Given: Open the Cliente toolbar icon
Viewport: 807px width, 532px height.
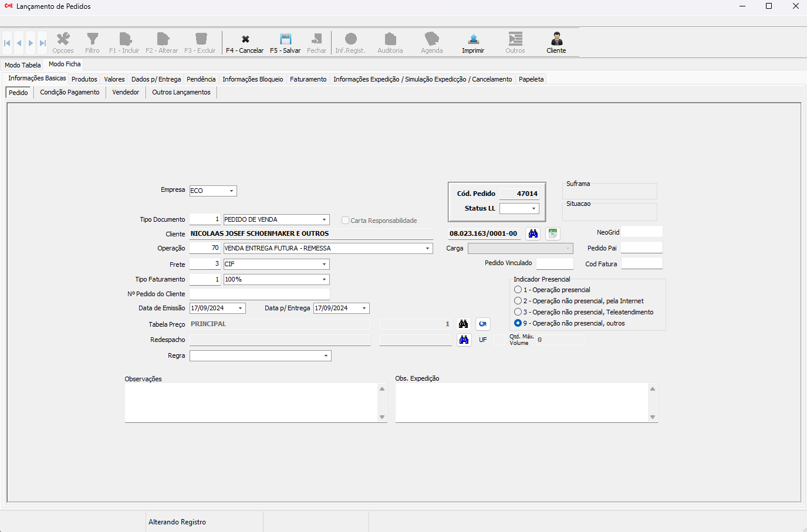Looking at the screenshot, I should (x=556, y=39).
